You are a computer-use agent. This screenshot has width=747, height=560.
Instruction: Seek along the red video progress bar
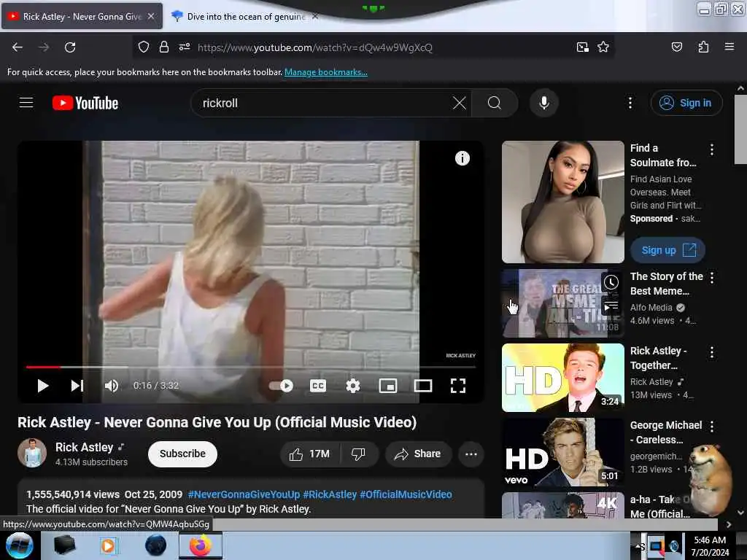(251, 367)
